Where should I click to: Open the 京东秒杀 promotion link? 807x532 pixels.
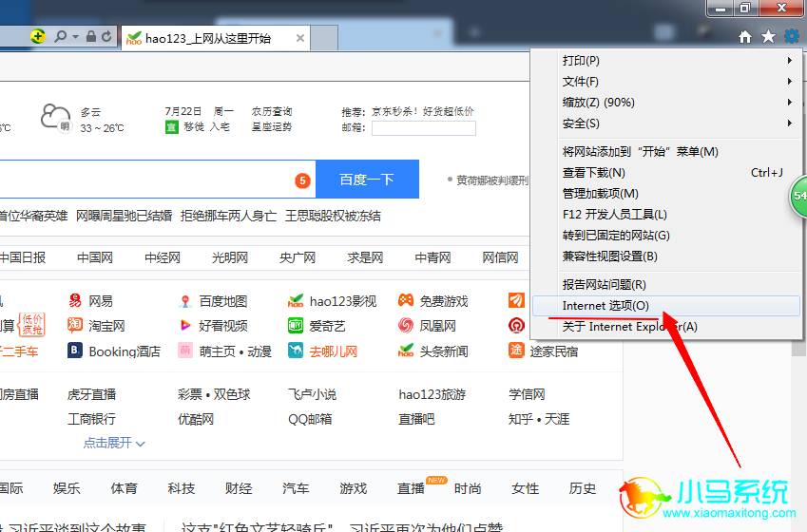422,112
